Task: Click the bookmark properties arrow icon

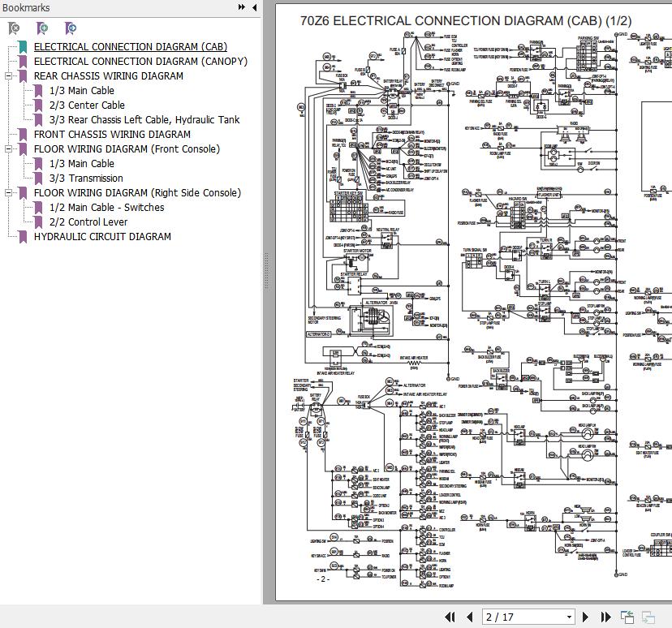Action: pos(71,28)
